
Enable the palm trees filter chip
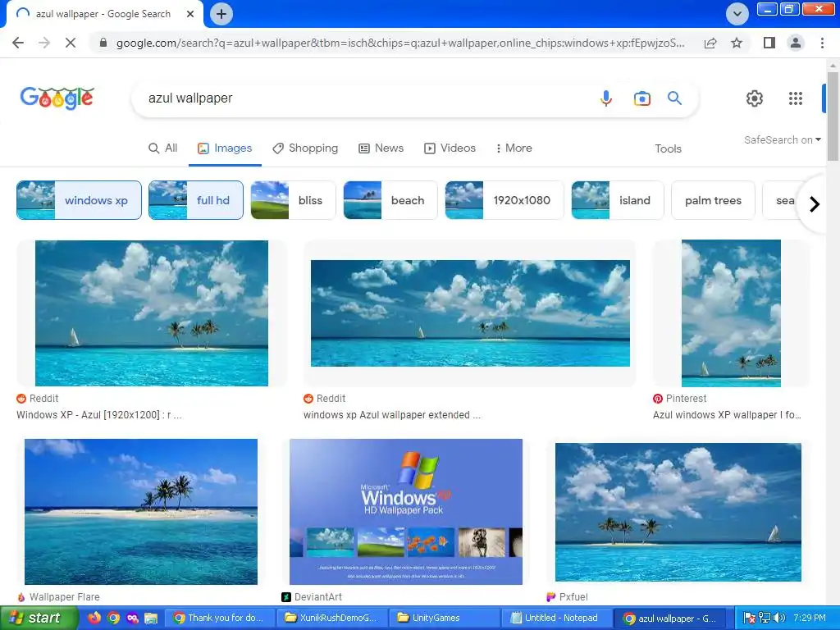pos(713,200)
